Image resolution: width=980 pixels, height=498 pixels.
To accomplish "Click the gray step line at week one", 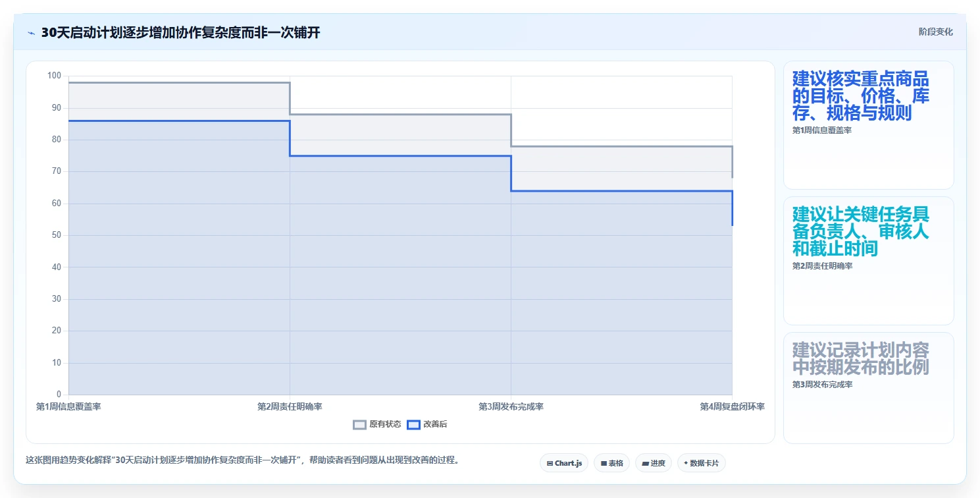I will point(179,82).
